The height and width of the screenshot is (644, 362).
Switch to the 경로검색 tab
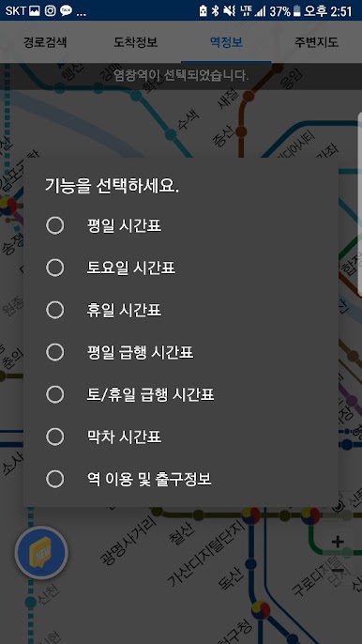(45, 42)
